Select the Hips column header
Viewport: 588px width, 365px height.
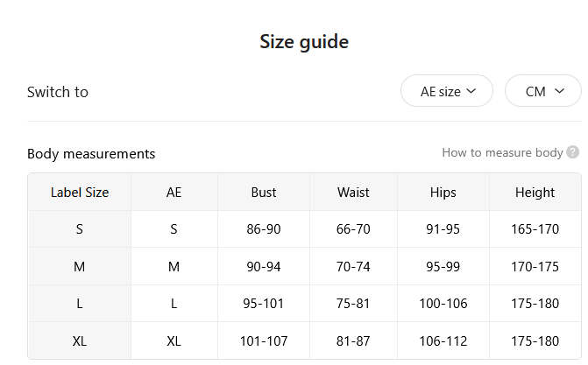[443, 193]
